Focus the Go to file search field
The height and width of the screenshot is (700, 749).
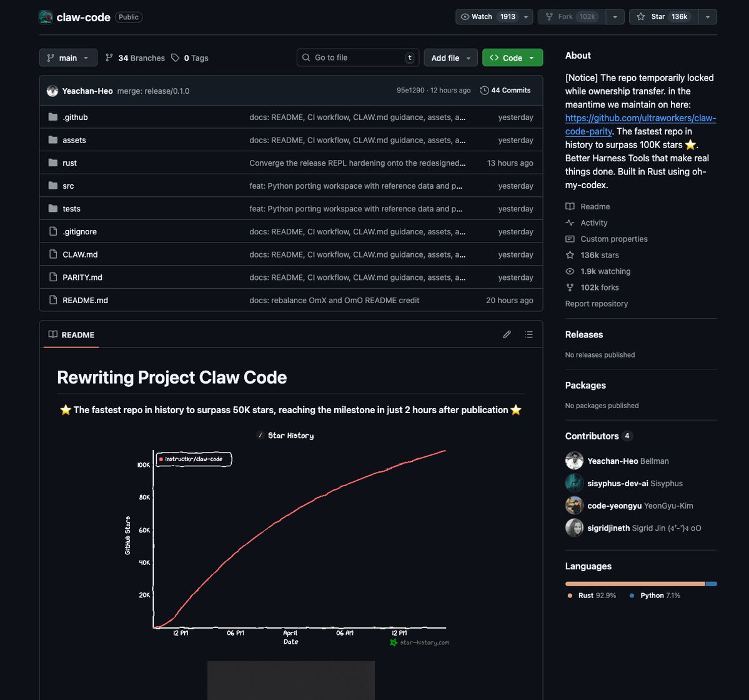pyautogui.click(x=357, y=58)
